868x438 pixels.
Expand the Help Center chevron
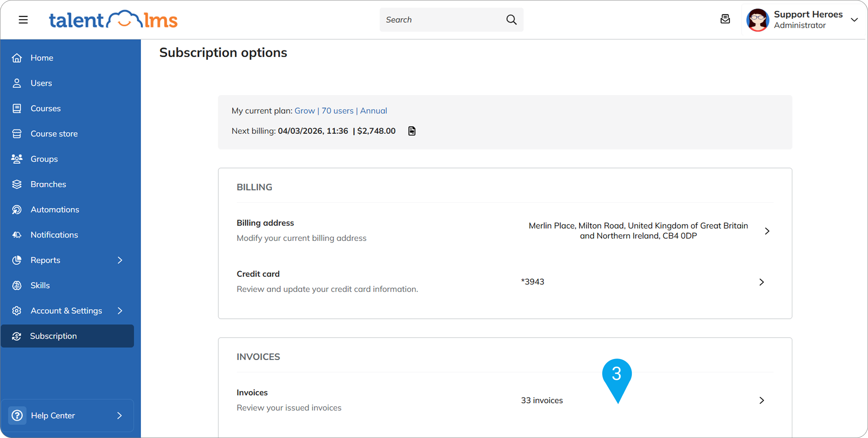point(119,415)
